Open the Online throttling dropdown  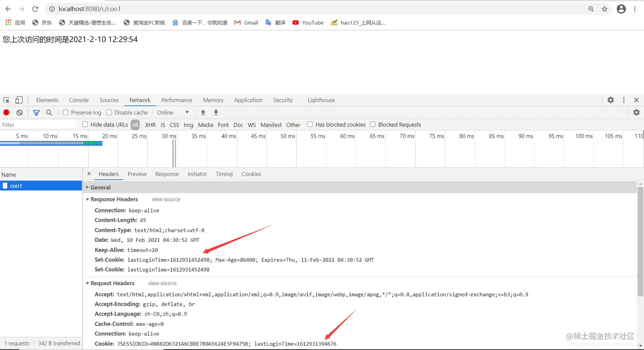172,112
